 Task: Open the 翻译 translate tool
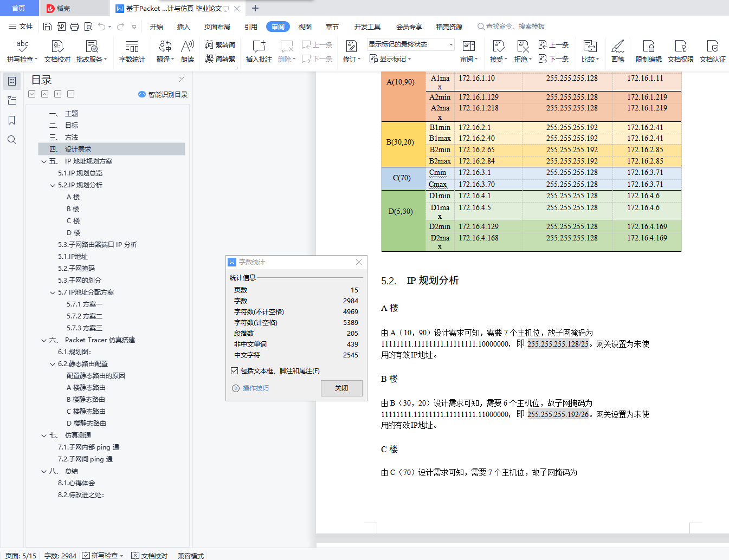[x=165, y=51]
